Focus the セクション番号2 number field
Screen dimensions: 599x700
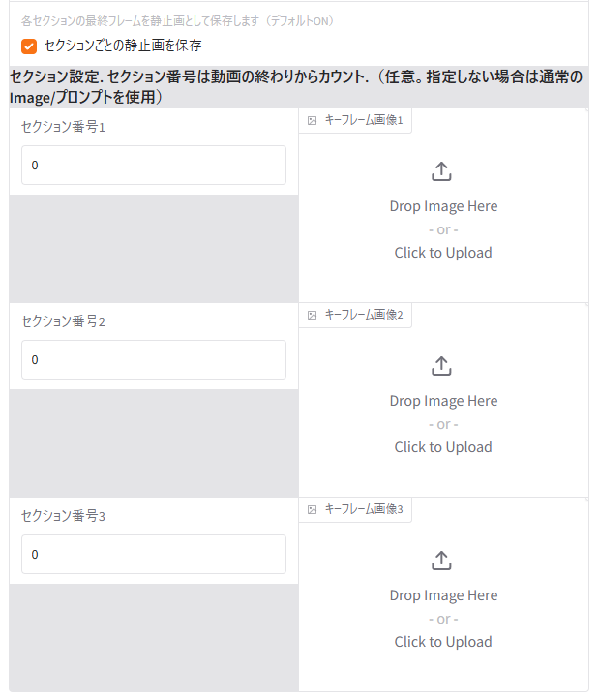[x=154, y=360]
